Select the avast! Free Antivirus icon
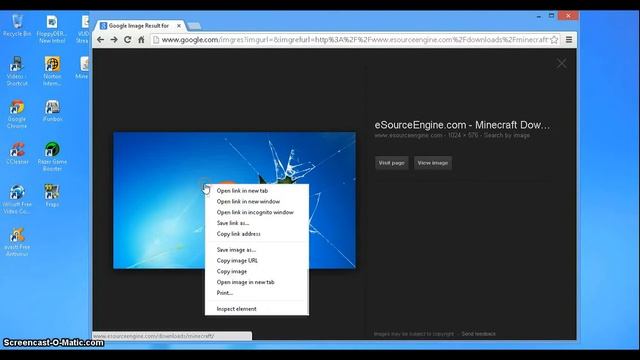Screen dimensions: 640x360 17,242
